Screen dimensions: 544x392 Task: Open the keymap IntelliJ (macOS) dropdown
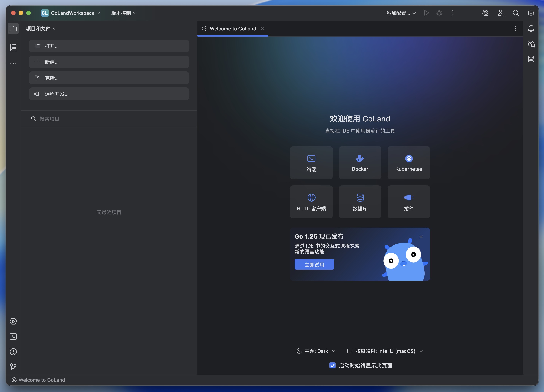[385, 351]
